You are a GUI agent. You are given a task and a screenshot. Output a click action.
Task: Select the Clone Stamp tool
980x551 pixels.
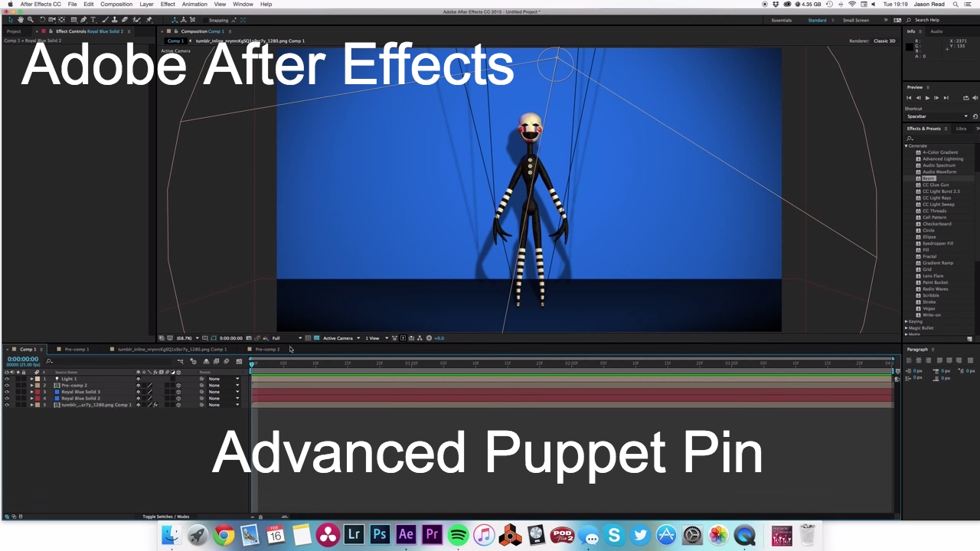tap(115, 20)
